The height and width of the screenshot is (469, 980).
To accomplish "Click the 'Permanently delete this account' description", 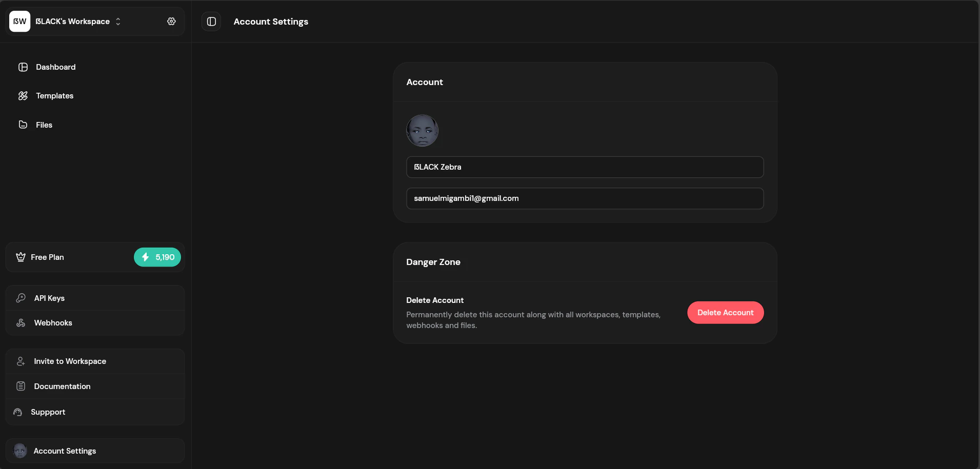I will pos(533,320).
